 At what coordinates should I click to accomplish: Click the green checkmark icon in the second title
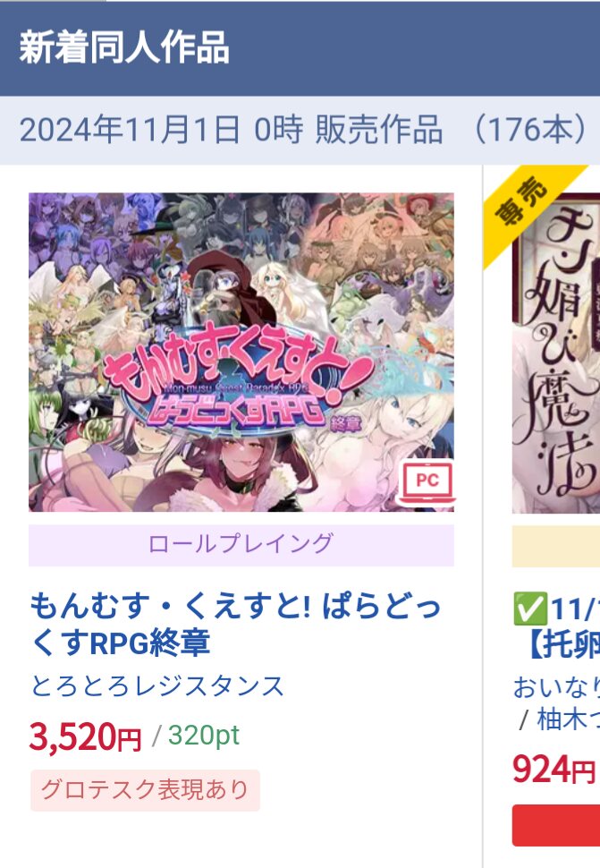tap(529, 608)
